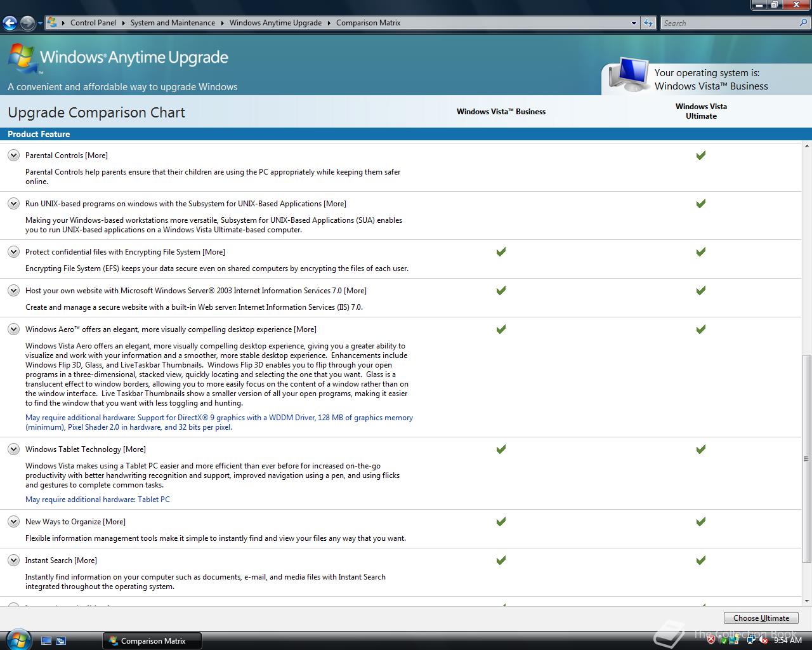Click the Control Panel breadcrumb
This screenshot has height=650, width=812.
(x=93, y=23)
